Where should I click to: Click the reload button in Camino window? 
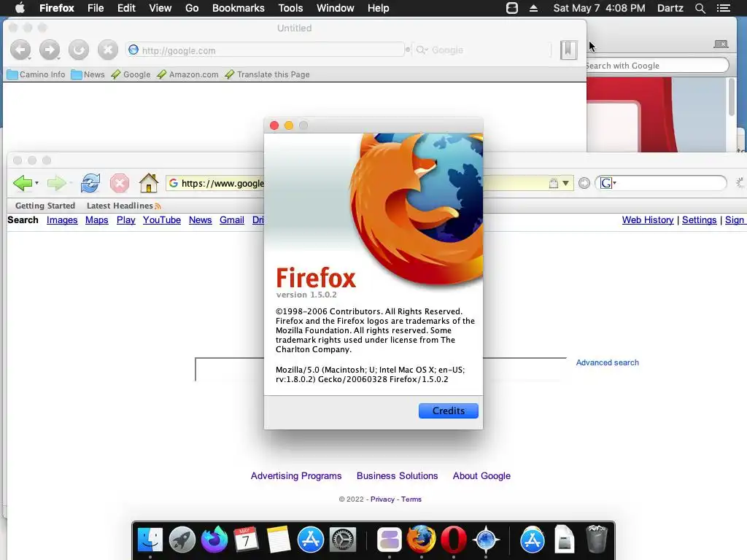(x=79, y=50)
